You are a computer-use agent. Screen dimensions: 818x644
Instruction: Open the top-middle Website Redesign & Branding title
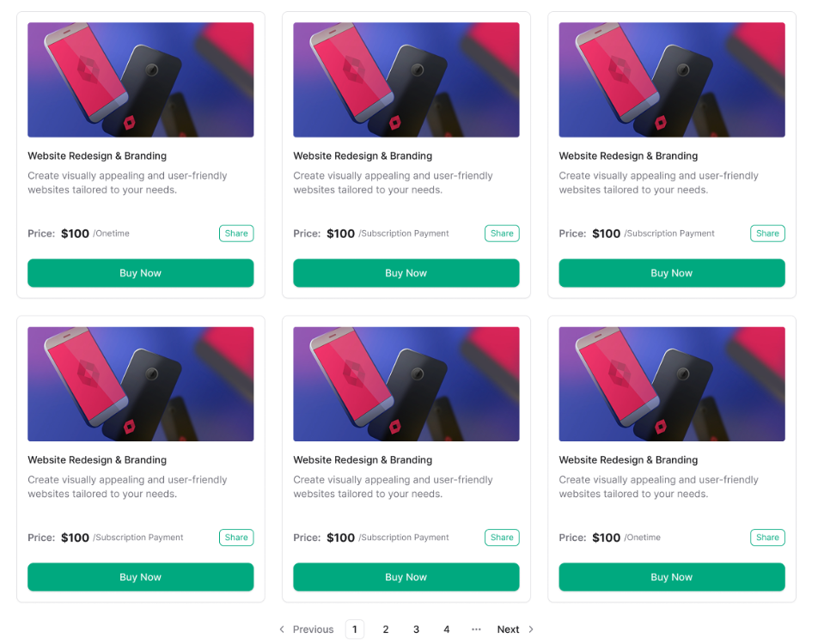tap(362, 156)
